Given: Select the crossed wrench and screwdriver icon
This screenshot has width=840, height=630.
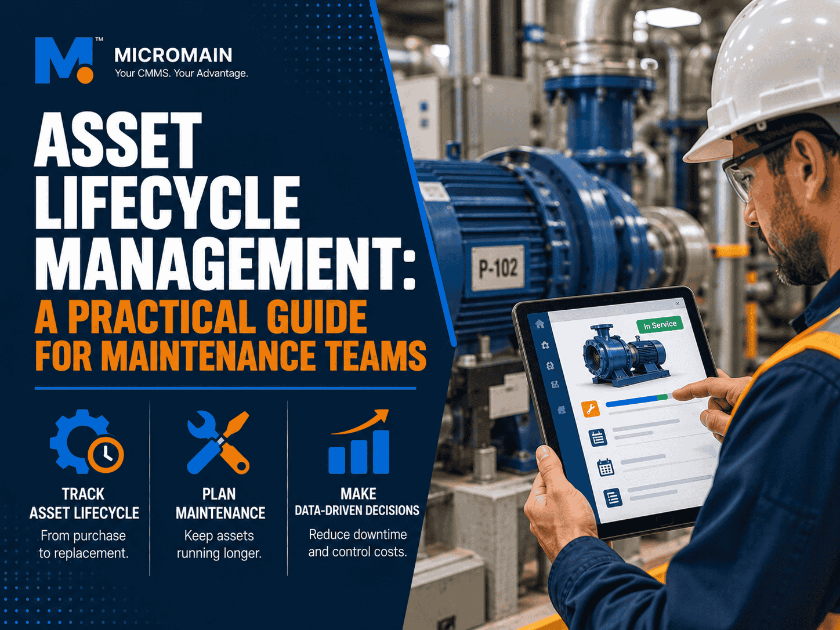Looking at the screenshot, I should tap(218, 441).
